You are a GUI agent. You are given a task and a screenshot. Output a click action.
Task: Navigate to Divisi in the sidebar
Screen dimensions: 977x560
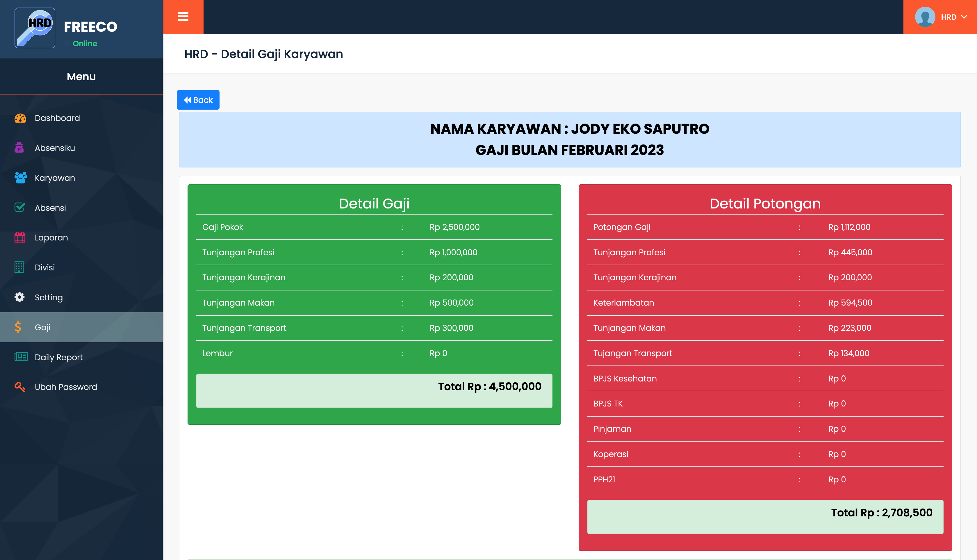81,267
